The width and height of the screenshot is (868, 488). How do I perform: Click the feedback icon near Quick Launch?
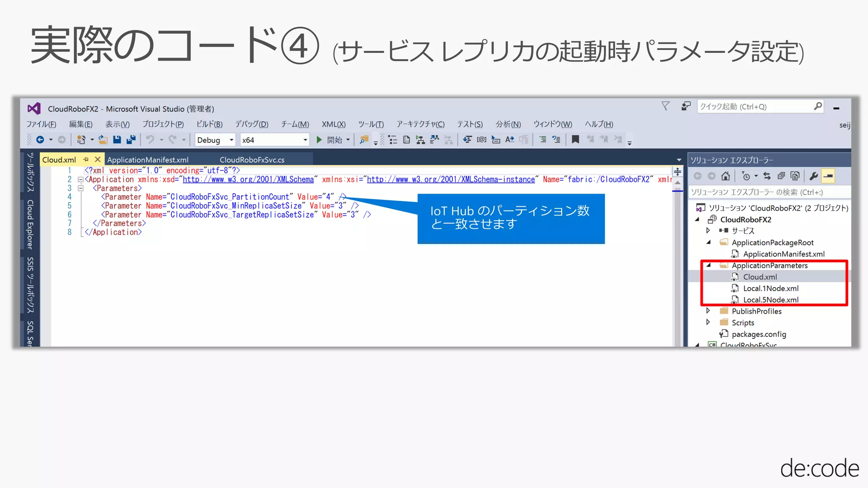pyautogui.click(x=686, y=106)
